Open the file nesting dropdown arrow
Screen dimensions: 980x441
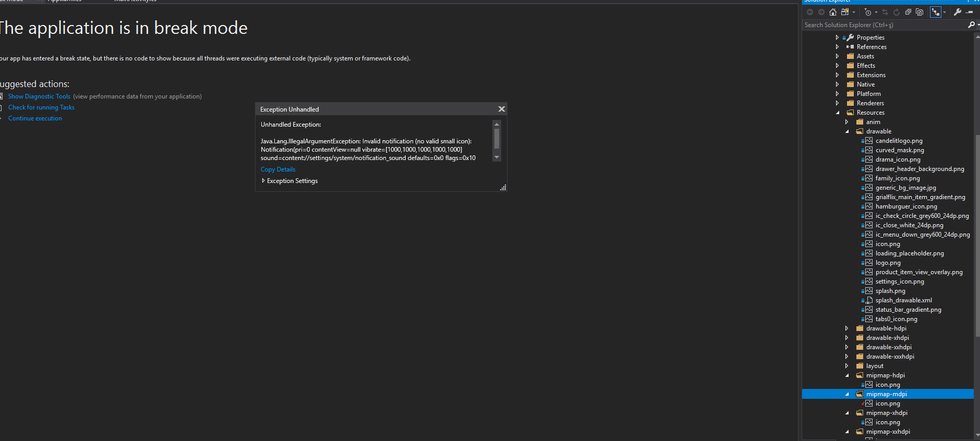[945, 12]
